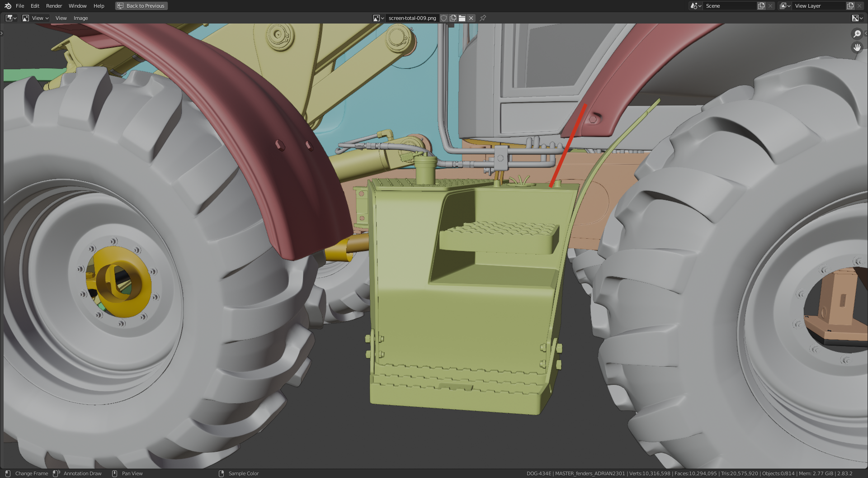Click the View Layer name field
Image resolution: width=868 pixels, height=478 pixels.
tap(819, 6)
